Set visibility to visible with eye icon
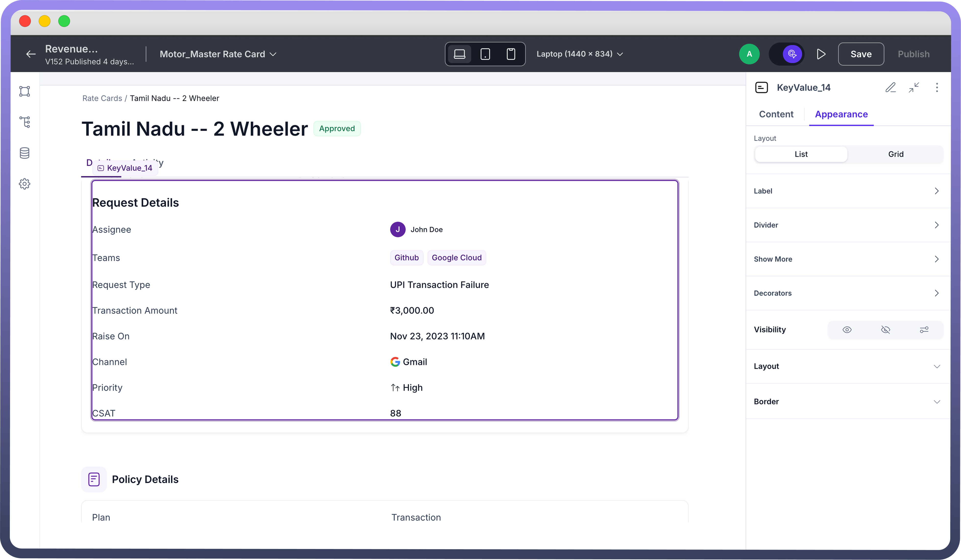This screenshot has height=560, width=961. tap(847, 330)
